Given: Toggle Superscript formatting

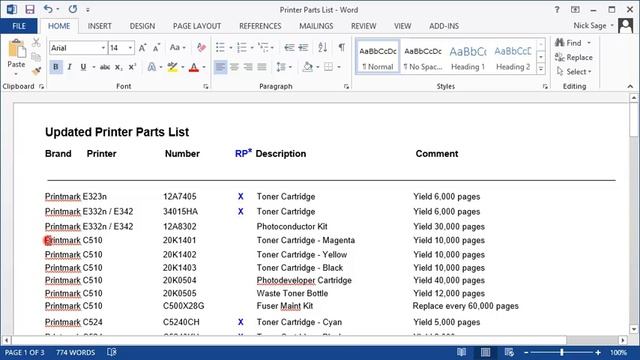Looking at the screenshot, I should [x=132, y=67].
